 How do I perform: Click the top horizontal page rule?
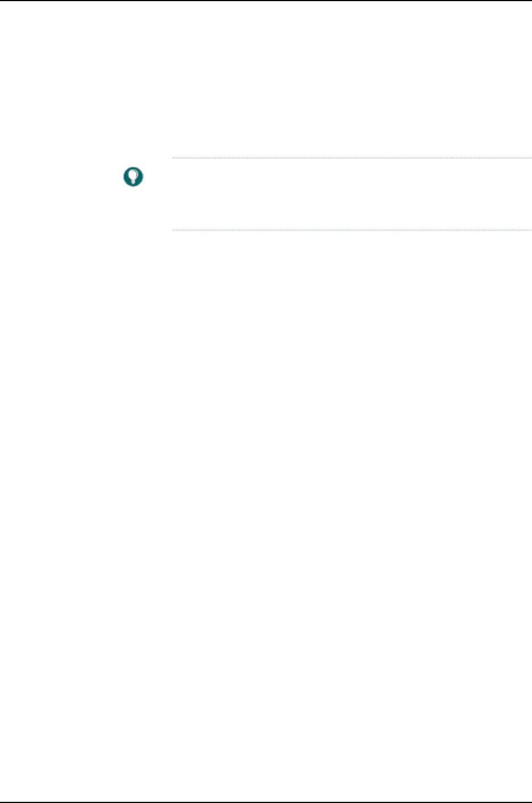point(266,1)
